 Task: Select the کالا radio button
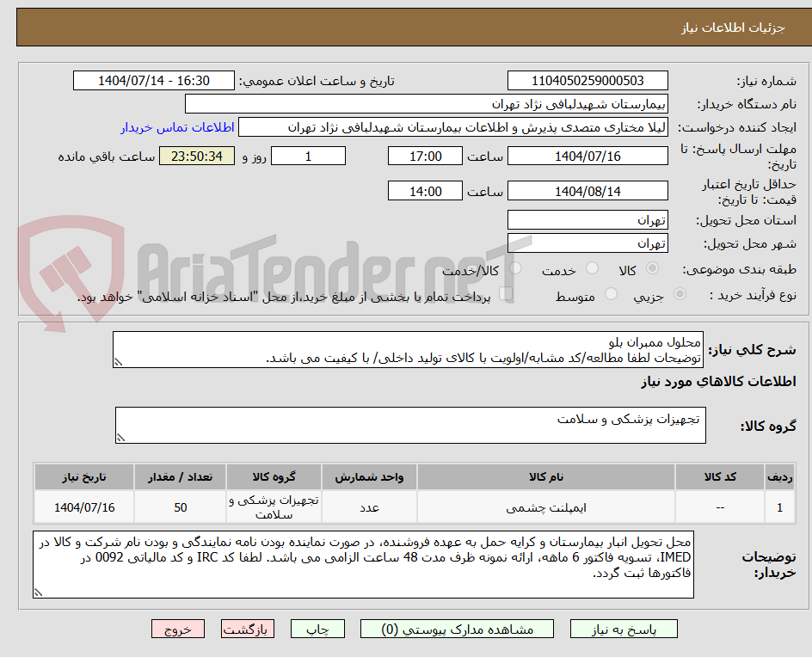pos(652,268)
